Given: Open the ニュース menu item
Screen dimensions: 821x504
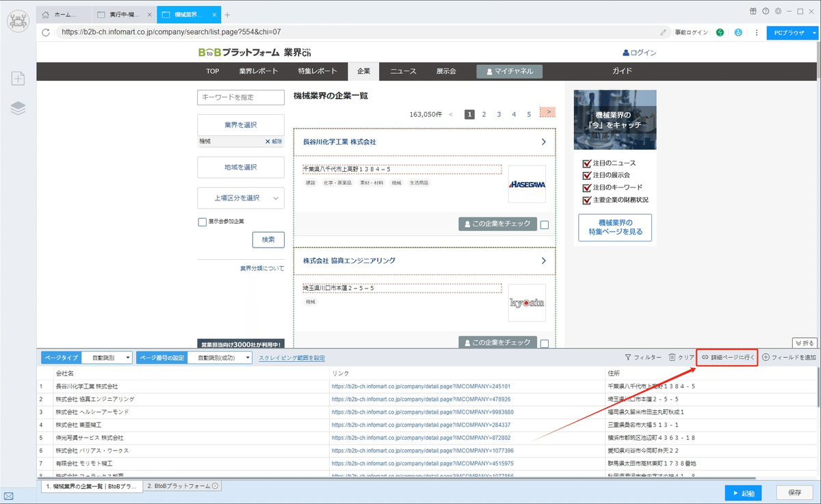Looking at the screenshot, I should click(404, 71).
